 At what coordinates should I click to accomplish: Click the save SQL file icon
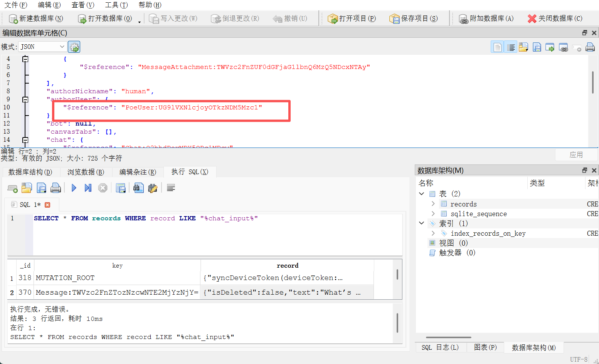pyautogui.click(x=41, y=188)
